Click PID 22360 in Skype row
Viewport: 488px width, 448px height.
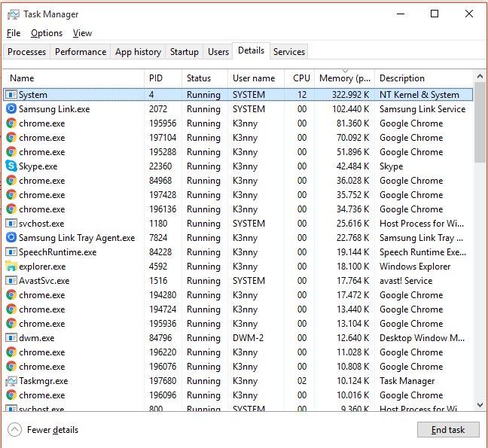pyautogui.click(x=160, y=166)
